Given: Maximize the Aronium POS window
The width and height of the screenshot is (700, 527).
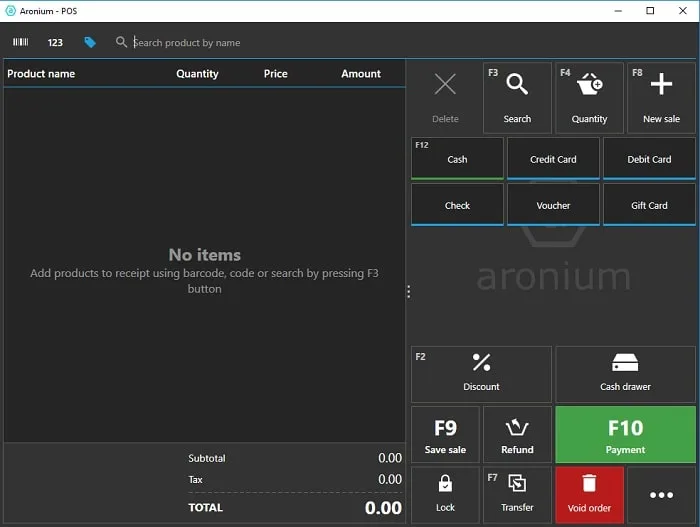Looking at the screenshot, I should pyautogui.click(x=650, y=11).
